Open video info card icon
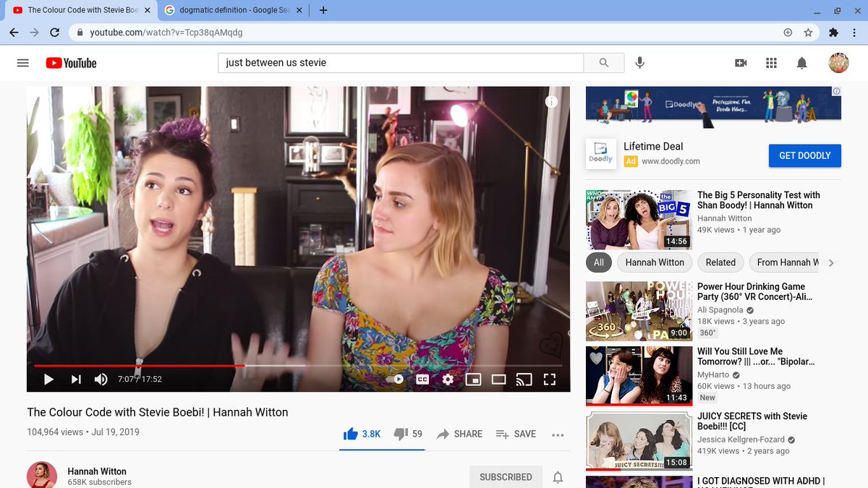868x488 pixels. [x=551, y=102]
